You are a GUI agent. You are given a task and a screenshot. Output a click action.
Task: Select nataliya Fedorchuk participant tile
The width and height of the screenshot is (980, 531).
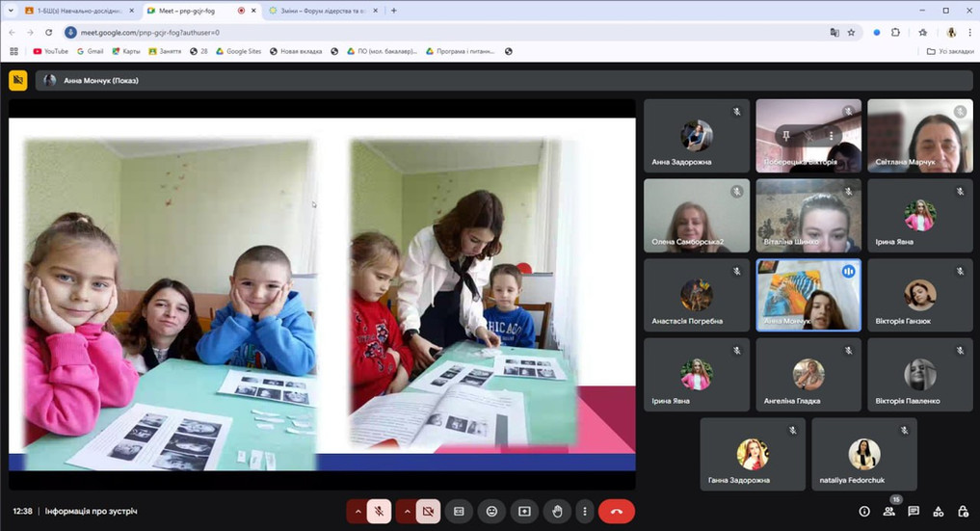coord(864,454)
